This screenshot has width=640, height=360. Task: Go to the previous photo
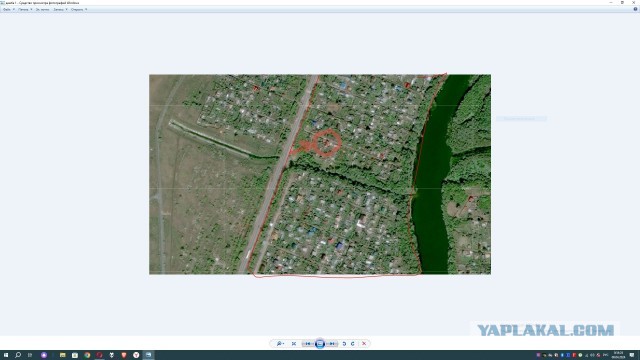point(308,344)
